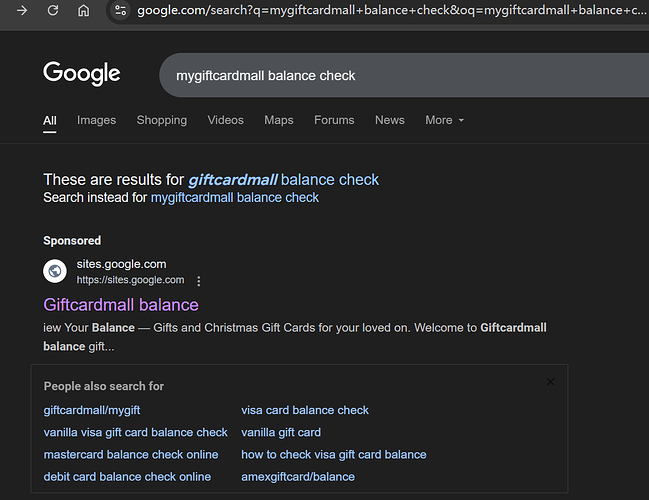This screenshot has height=500, width=649.
Task: Close the People also search for box
Action: point(550,382)
